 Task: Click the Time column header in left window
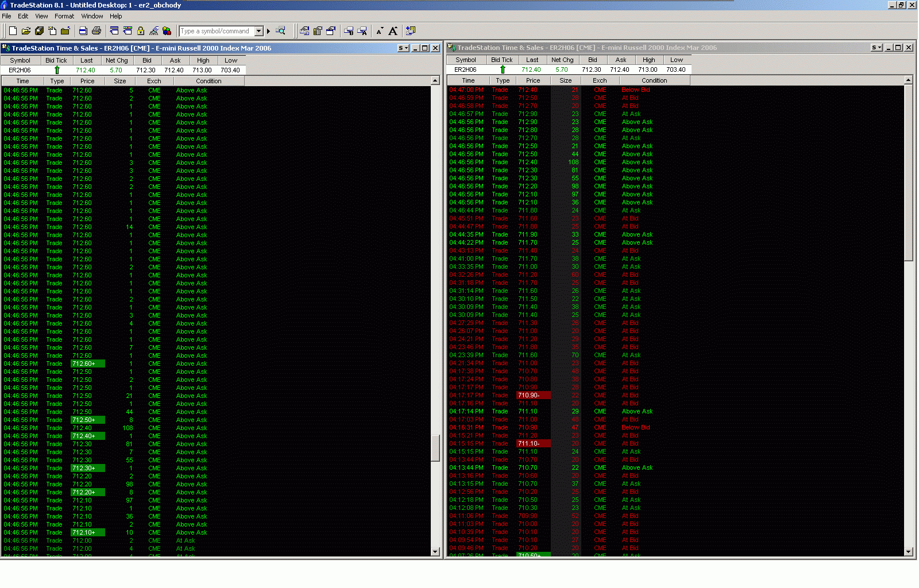22,81
